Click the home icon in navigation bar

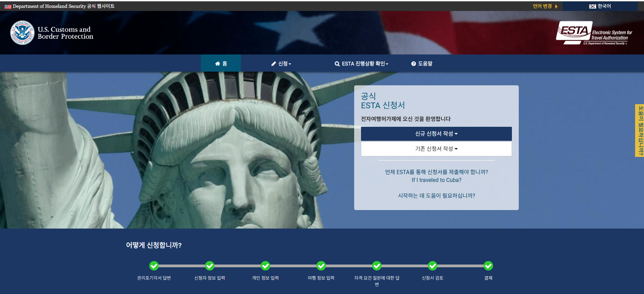(x=217, y=64)
